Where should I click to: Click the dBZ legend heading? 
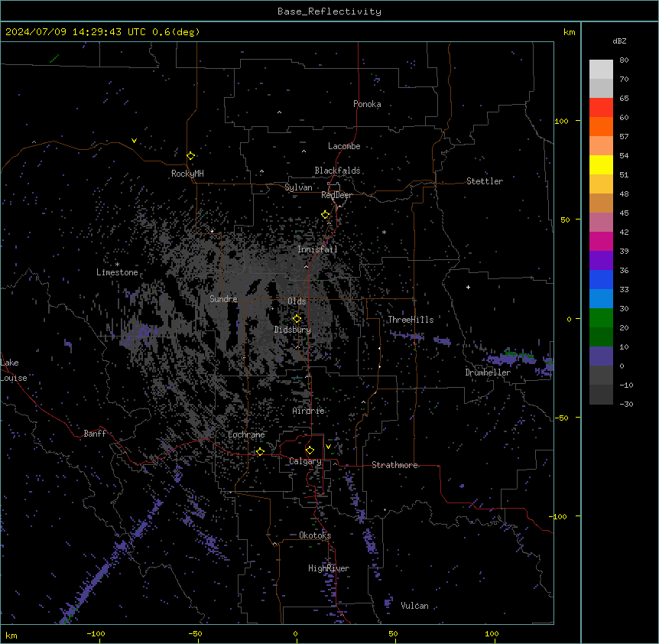coord(619,41)
